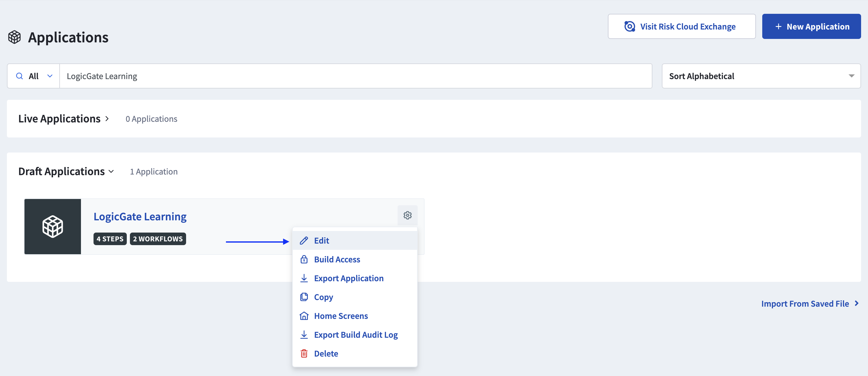
Task: Click the LogicGate Learning cube thumbnail
Action: (53, 226)
